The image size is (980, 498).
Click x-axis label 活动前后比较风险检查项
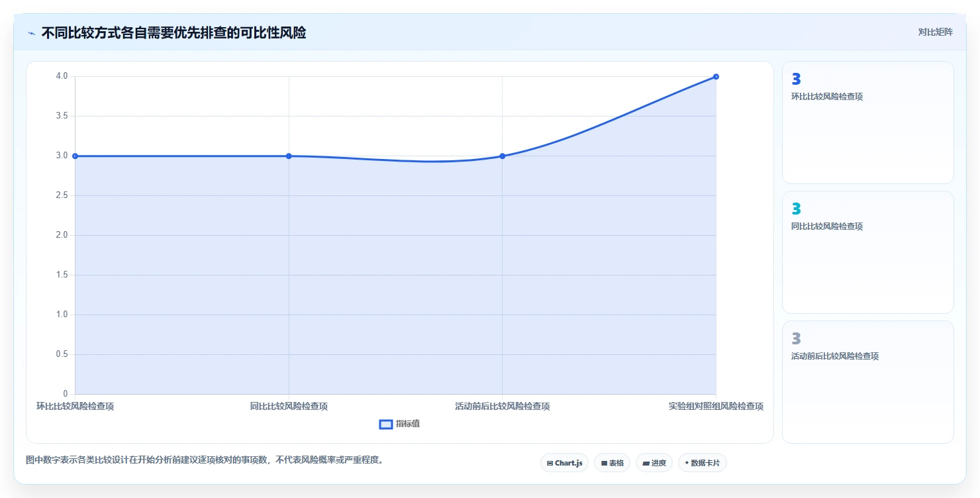(503, 406)
